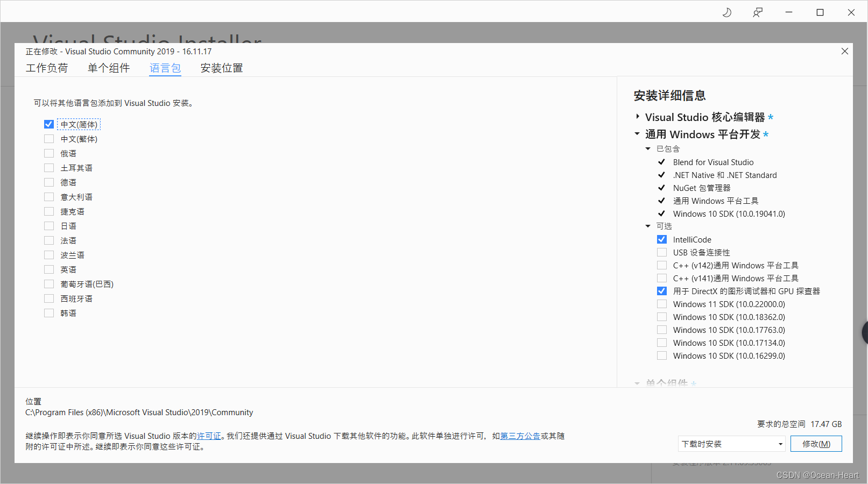This screenshot has width=868, height=484.
Task: Switch to 单个组件 tab
Action: coord(109,68)
